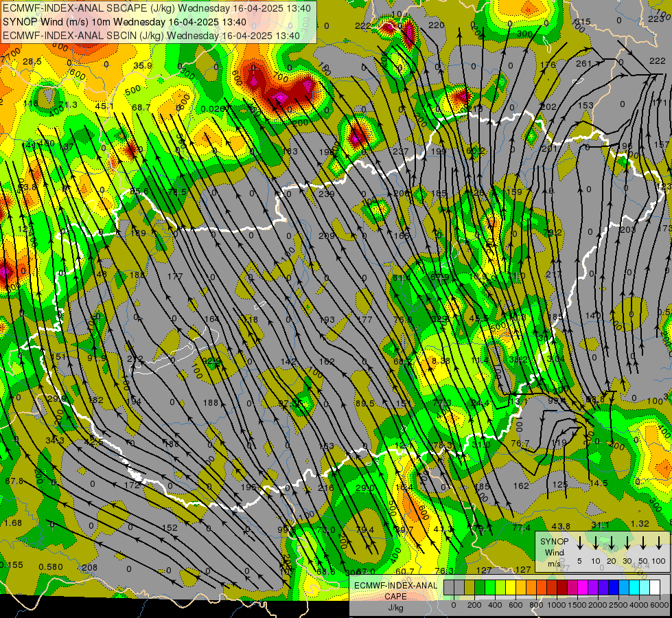Click the map value 14.5
672x618 pixels.
point(599,483)
